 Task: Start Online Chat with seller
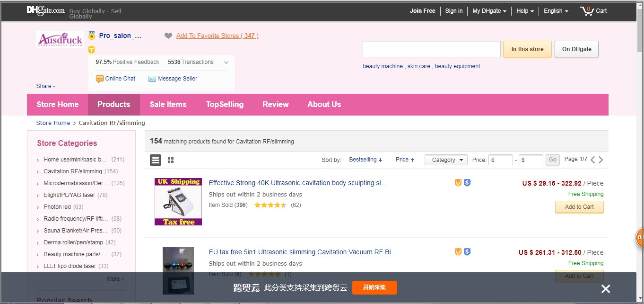pos(116,79)
